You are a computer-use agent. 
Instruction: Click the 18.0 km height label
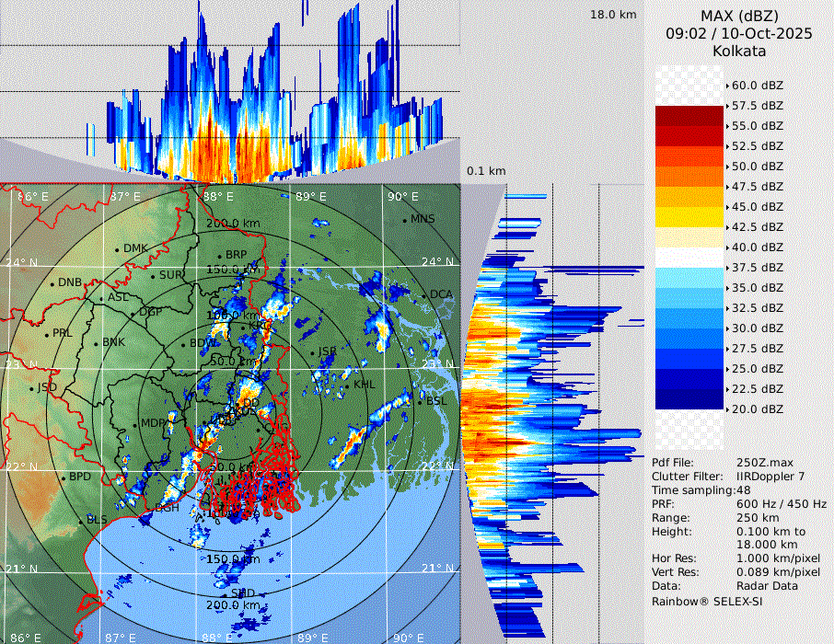click(613, 15)
